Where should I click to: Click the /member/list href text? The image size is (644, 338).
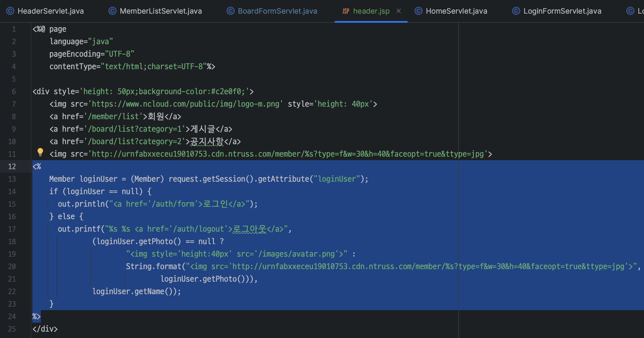(x=113, y=116)
